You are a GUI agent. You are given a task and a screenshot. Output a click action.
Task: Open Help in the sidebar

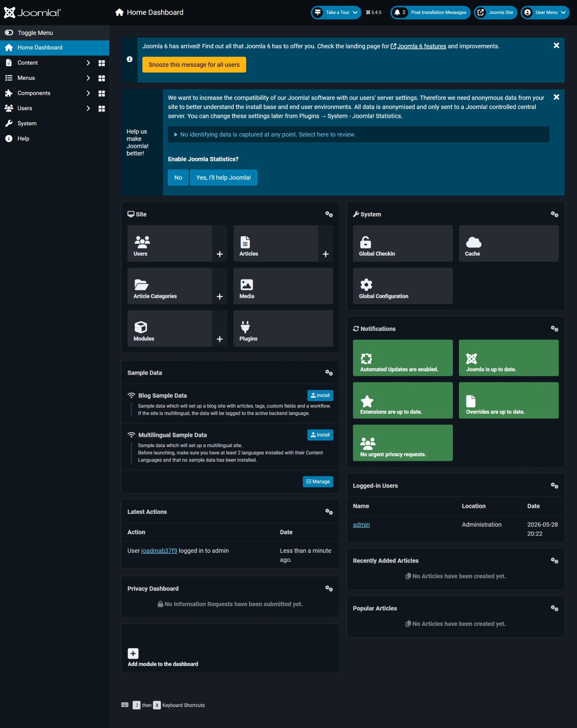(x=55, y=139)
